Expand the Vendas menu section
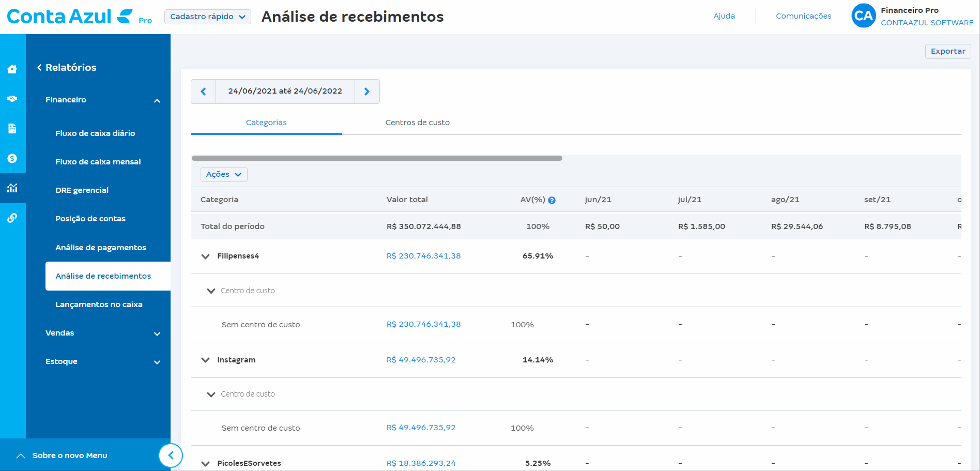This screenshot has width=980, height=471. 157,334
